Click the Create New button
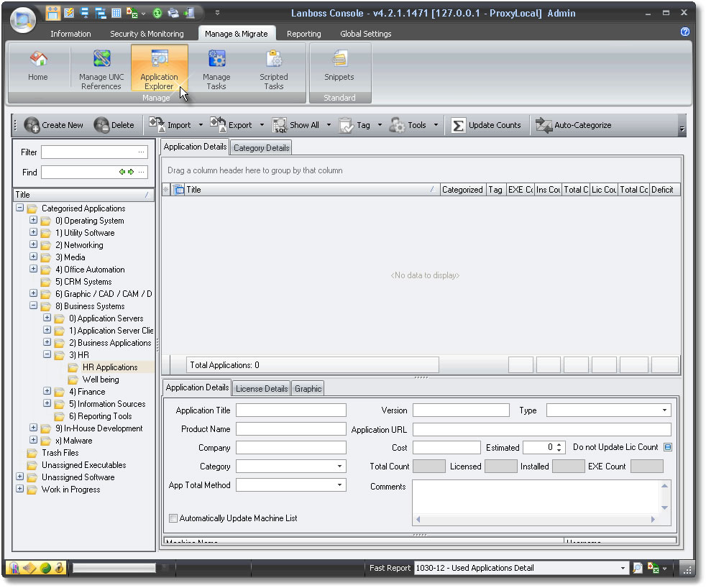Viewport: 706px width, 588px height. (54, 126)
